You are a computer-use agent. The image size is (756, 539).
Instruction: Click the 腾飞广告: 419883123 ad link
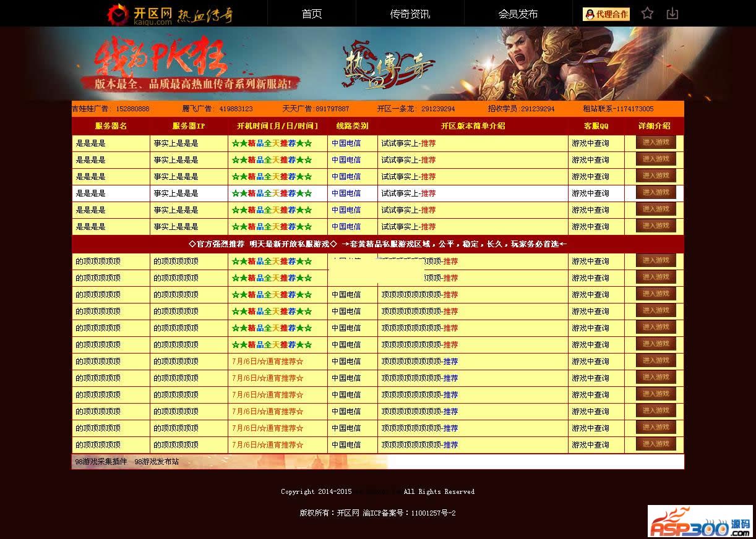point(217,109)
